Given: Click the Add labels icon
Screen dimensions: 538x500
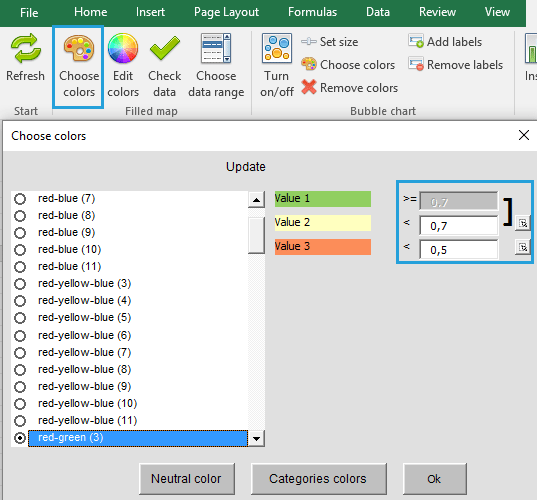Looking at the screenshot, I should [416, 42].
